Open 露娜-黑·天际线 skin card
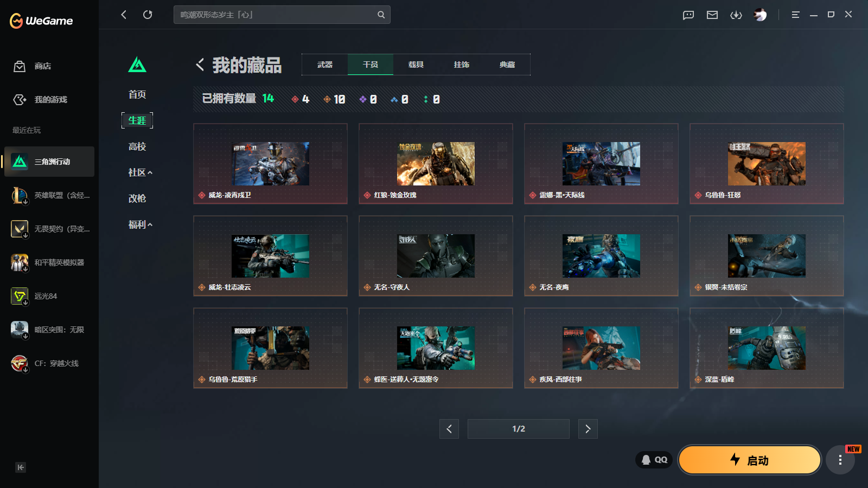The height and width of the screenshot is (488, 868). (x=601, y=164)
